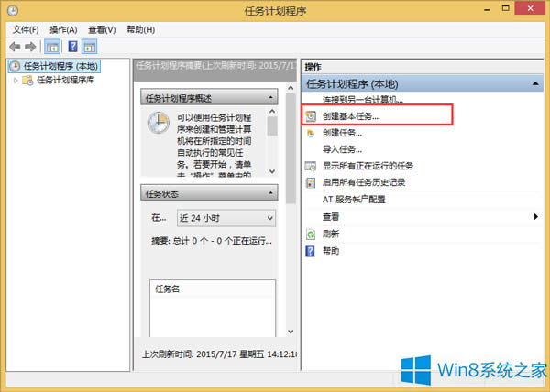Select 任务计划程序库 tree item
Screen dimensions: 550x392
pos(66,81)
